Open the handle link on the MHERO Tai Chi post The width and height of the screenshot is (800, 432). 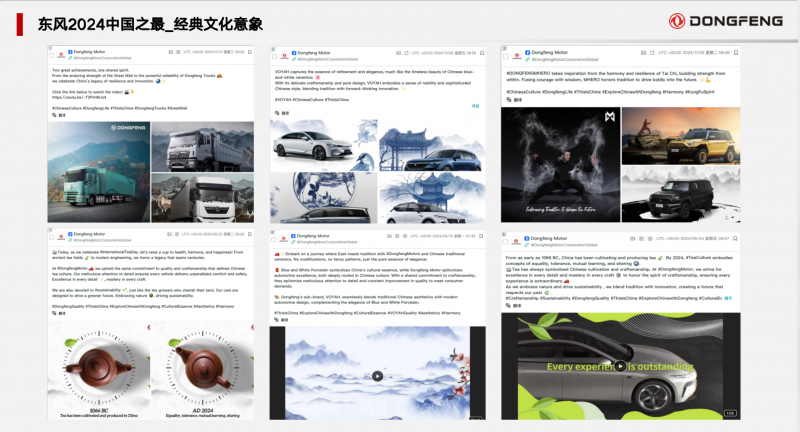pos(564,59)
